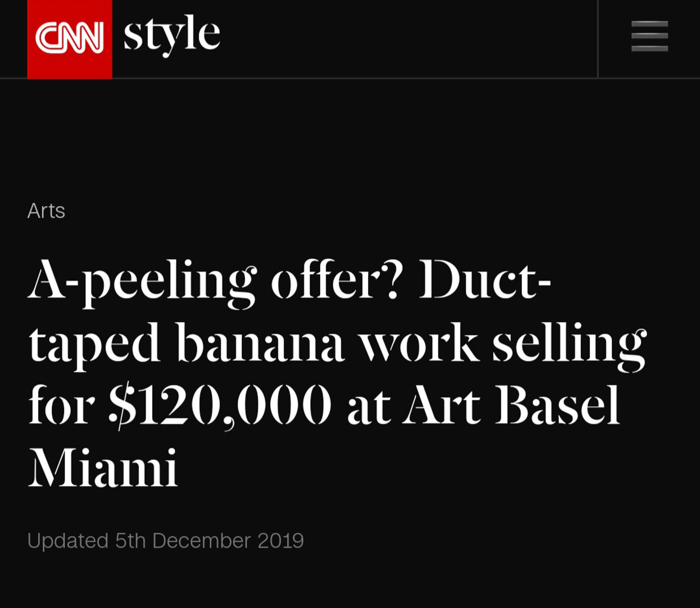Viewport: 700px width, 608px height.
Task: Click the year "2019" in the date
Action: tap(281, 540)
